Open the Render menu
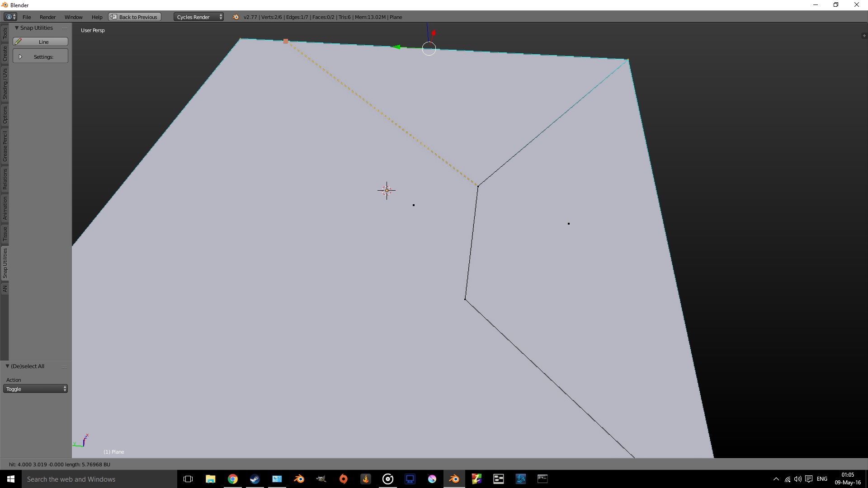868x488 pixels. coord(47,17)
